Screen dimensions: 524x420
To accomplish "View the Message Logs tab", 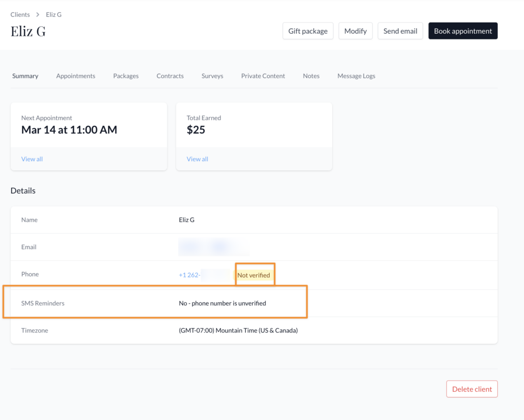I will (x=356, y=76).
